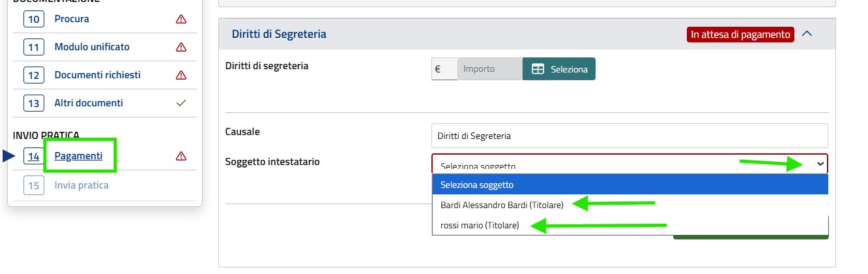Click warning icon next to Procura
The image size is (868, 274).
(x=181, y=19)
